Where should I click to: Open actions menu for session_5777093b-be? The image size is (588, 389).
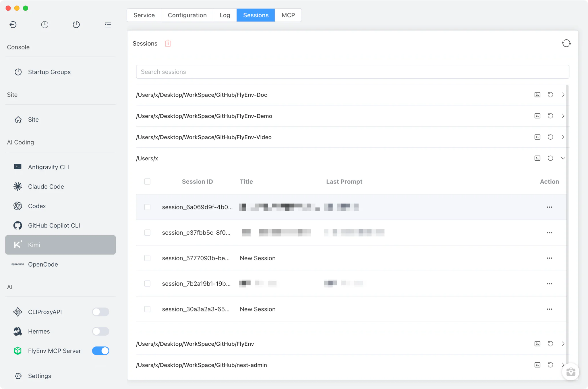coord(550,258)
